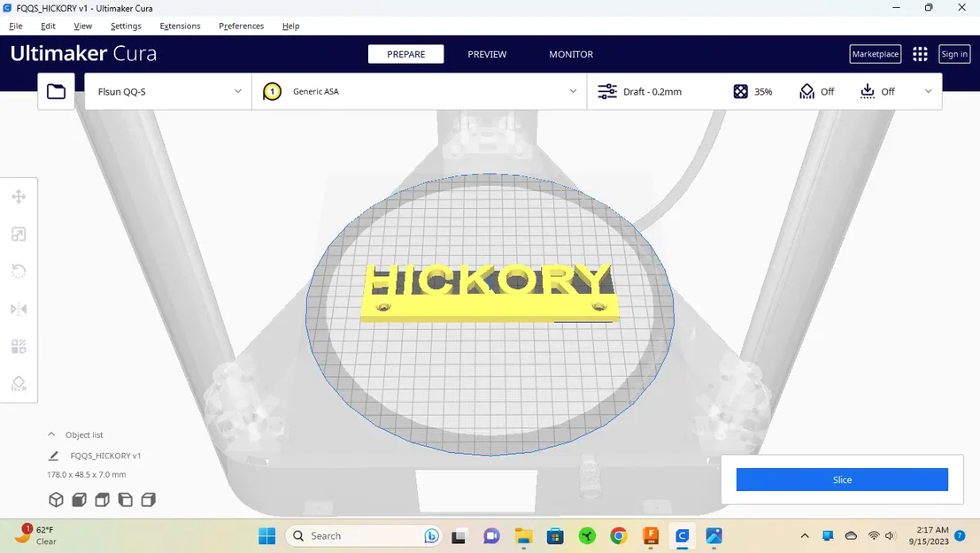The width and height of the screenshot is (980, 553).
Task: Select the Rotate tool
Action: 19,271
